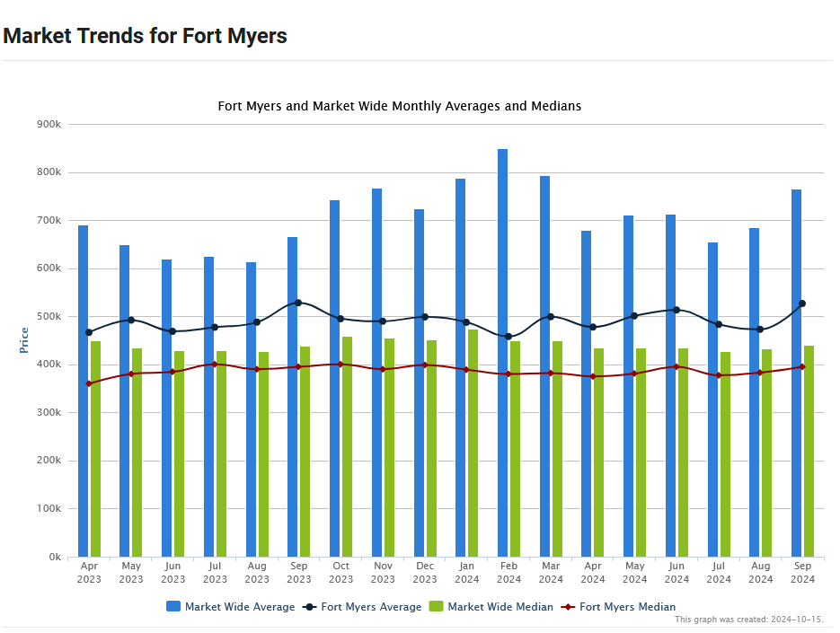
Task: Toggle the Market Wide Median legend label
Action: click(x=500, y=607)
